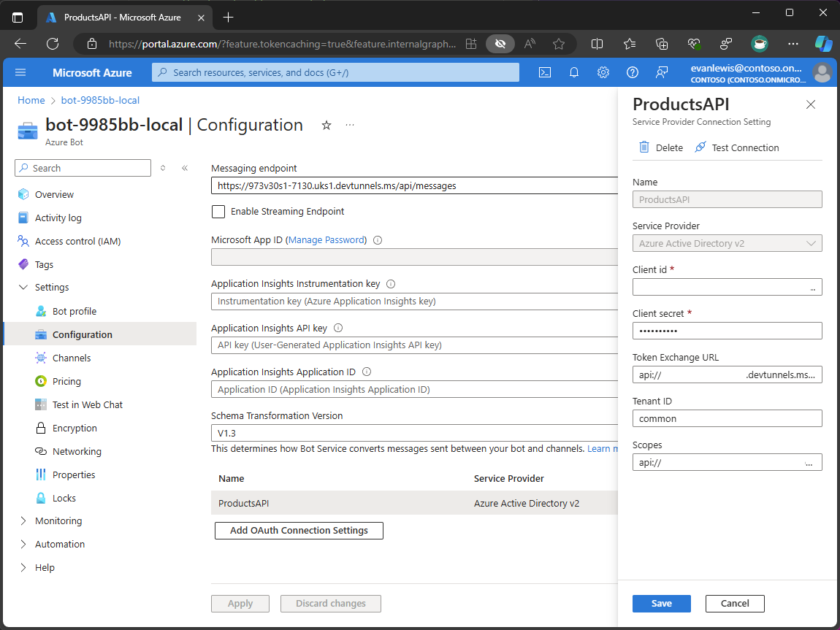Focus the Azure search resources box
This screenshot has height=630, width=840.
click(x=335, y=72)
